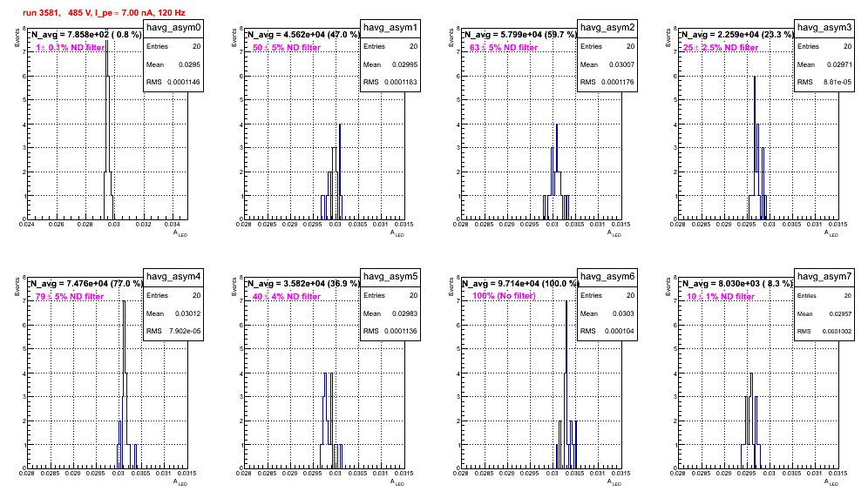Click N_avg = 7.476e+04 label
Image resolution: width=868 pixels, height=498 pixels.
[x=85, y=283]
